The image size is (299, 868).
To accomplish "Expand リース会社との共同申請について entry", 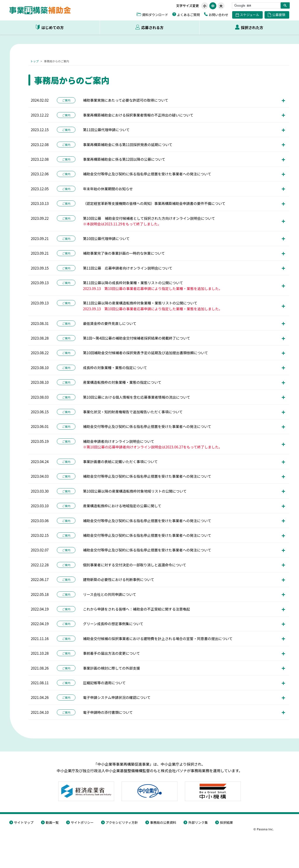I will pyautogui.click(x=283, y=595).
